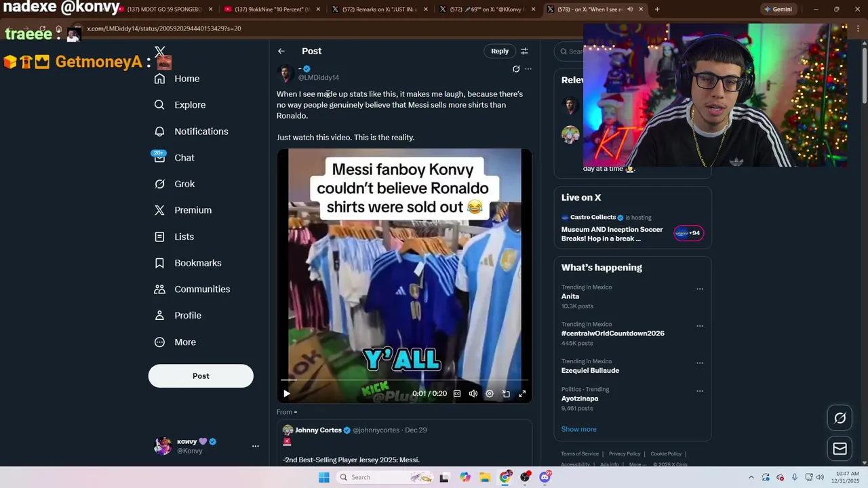Open the More sidebar menu
This screenshot has height=488, width=868.
point(175,342)
